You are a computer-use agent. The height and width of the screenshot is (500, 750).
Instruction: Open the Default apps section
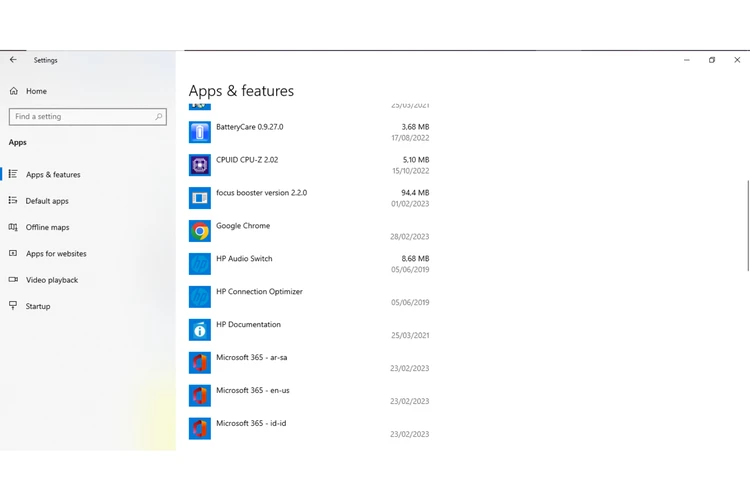tap(47, 201)
